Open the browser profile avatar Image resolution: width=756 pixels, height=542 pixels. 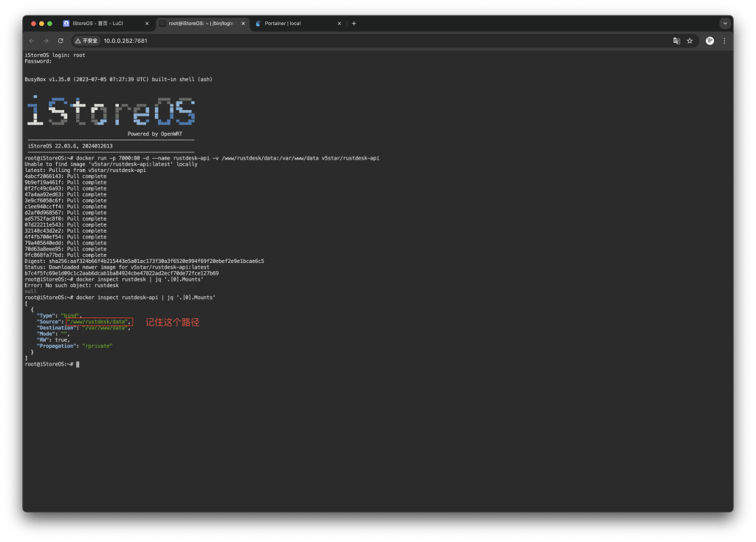[709, 41]
